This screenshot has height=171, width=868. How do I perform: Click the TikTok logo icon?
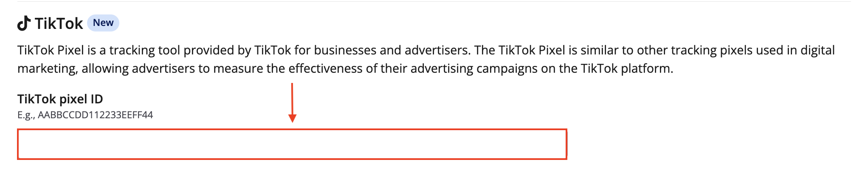pos(24,23)
